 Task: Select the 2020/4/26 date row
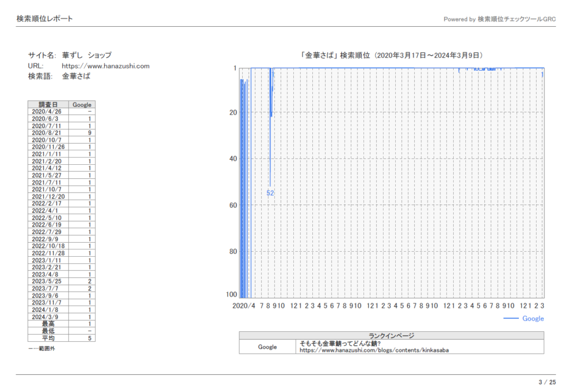(x=61, y=111)
